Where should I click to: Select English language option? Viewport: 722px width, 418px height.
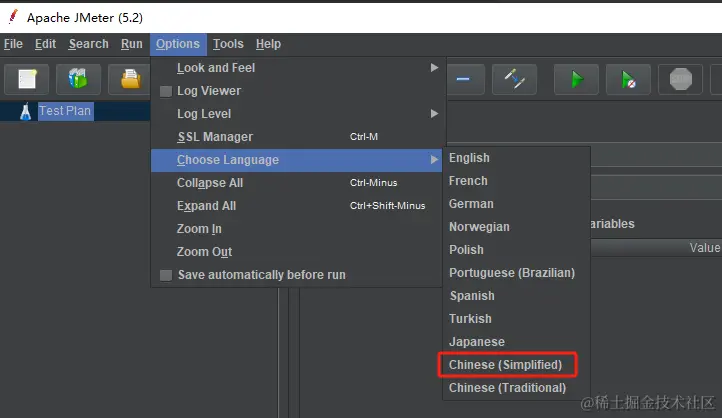[516, 158]
